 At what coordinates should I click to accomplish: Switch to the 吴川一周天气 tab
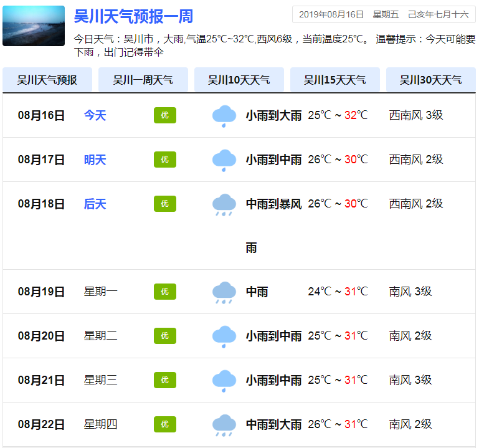point(143,80)
